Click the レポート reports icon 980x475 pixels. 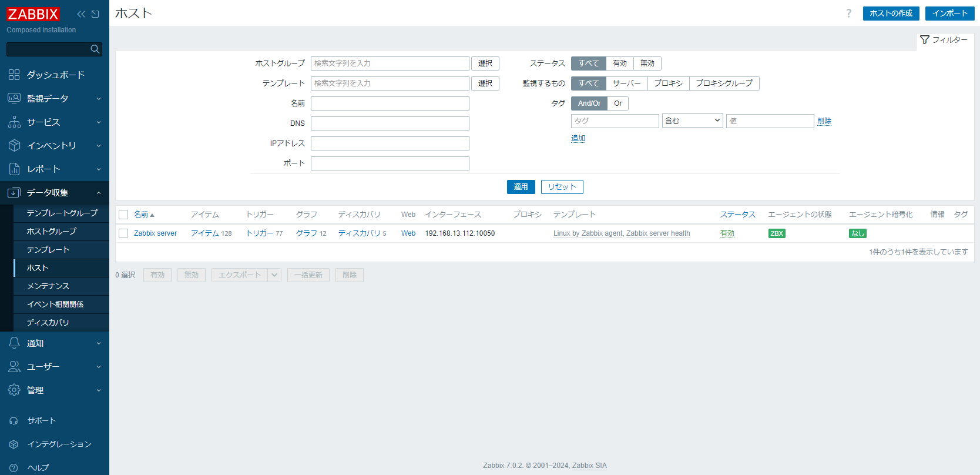click(14, 169)
